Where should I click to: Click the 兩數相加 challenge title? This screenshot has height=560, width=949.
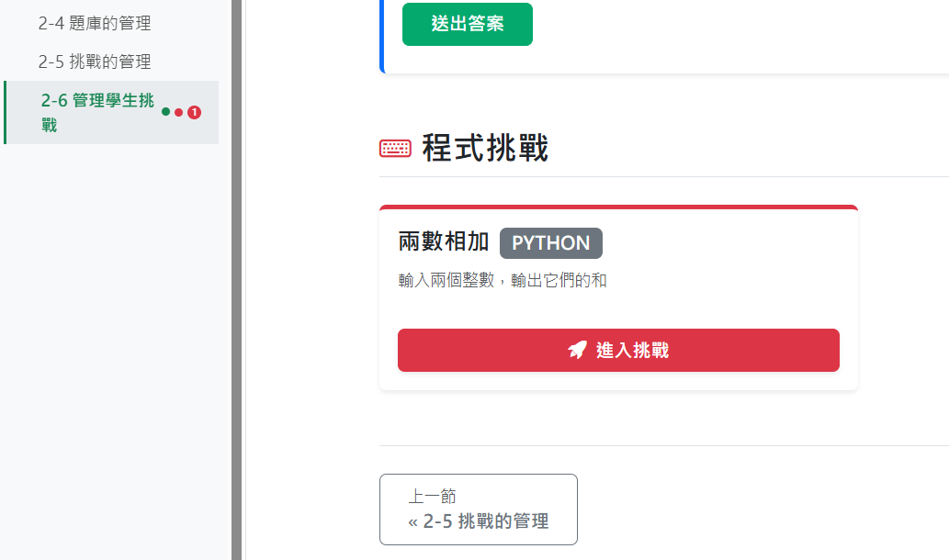tap(444, 242)
